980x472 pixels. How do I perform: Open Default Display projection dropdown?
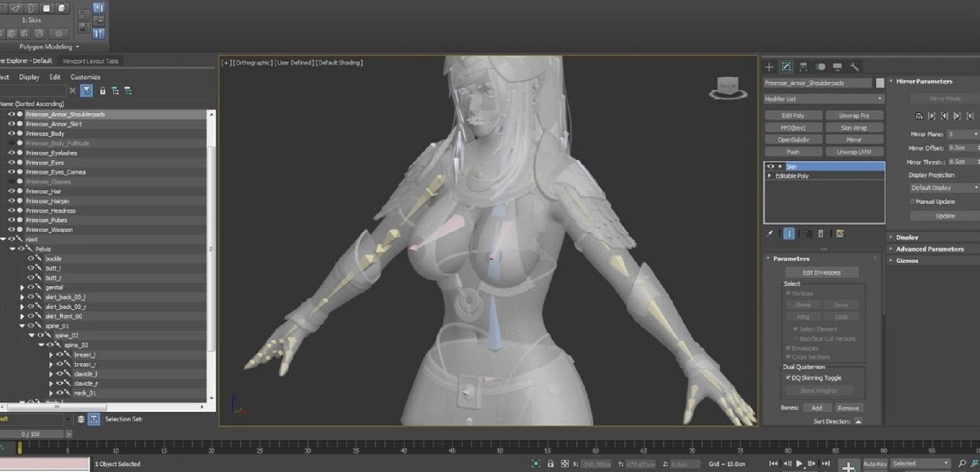944,188
